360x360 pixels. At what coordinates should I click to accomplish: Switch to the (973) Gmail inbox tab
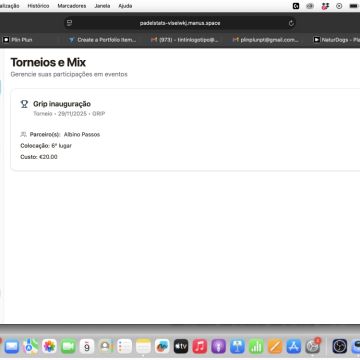click(185, 40)
